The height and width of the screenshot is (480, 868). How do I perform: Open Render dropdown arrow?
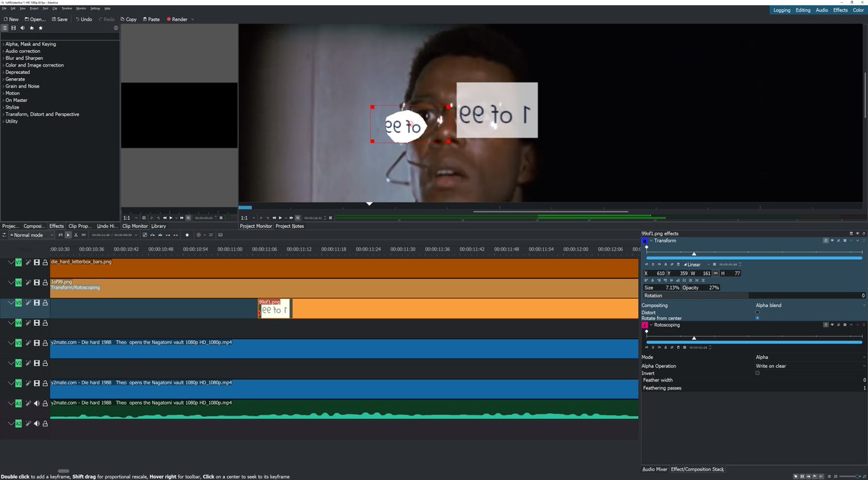coord(192,20)
